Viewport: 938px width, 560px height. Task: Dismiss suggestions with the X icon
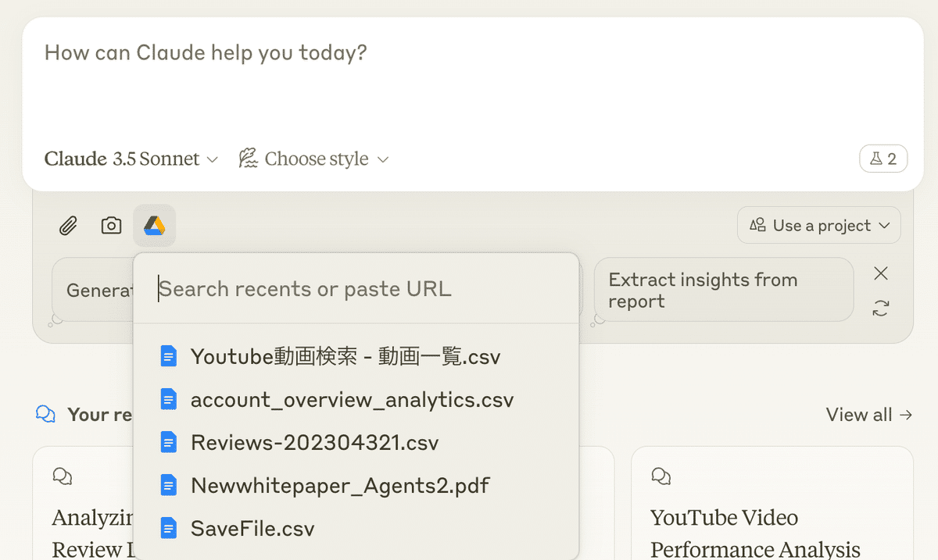tap(881, 273)
